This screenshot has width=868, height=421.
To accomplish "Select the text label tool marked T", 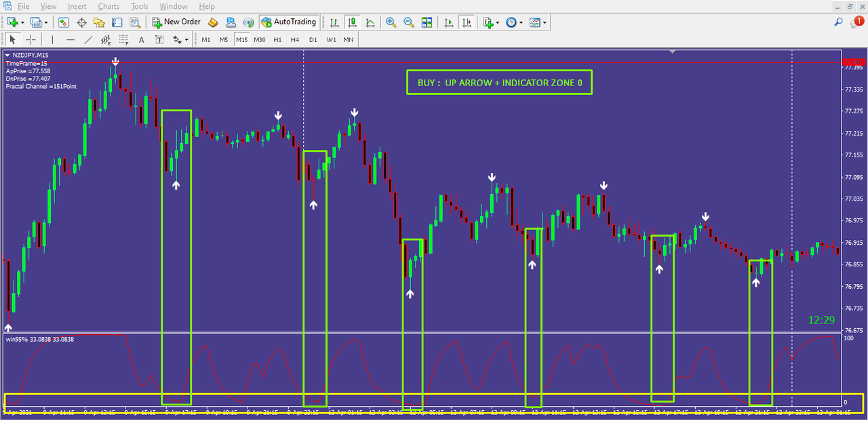I will [159, 39].
